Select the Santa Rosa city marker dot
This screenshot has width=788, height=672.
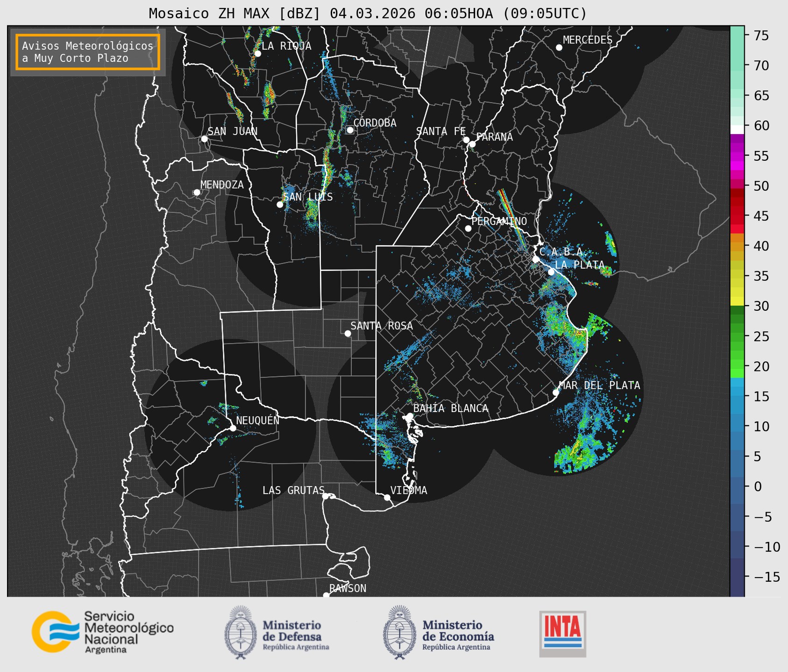[x=348, y=334]
